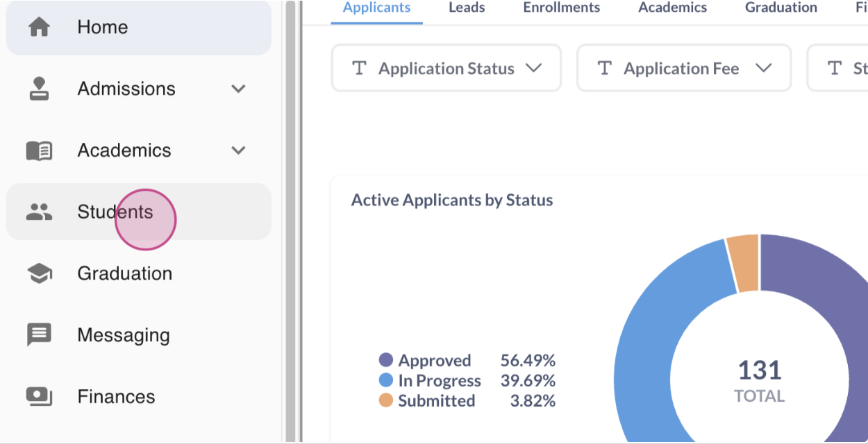This screenshot has height=444, width=868.
Task: Click the Academics open book icon
Action: point(39,151)
